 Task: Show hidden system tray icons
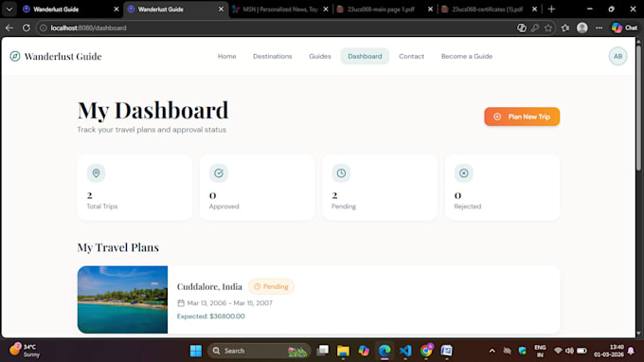coord(492,351)
